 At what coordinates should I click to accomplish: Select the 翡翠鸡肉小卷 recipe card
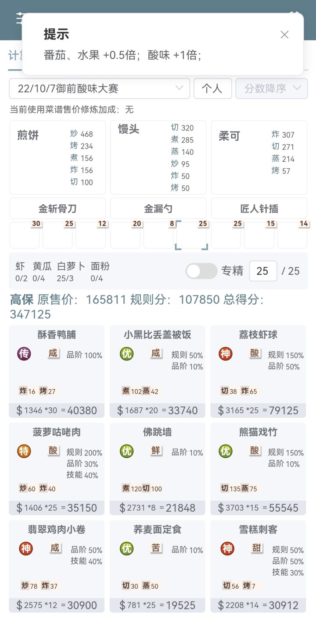tap(57, 566)
